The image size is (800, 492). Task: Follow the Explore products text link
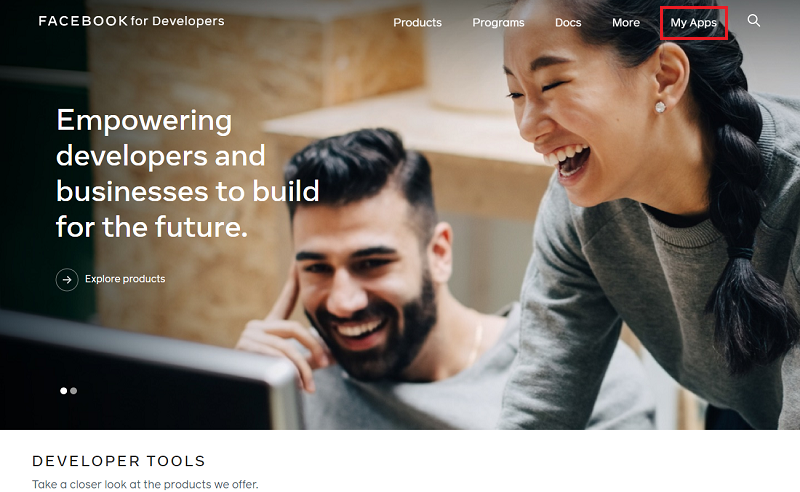(125, 279)
